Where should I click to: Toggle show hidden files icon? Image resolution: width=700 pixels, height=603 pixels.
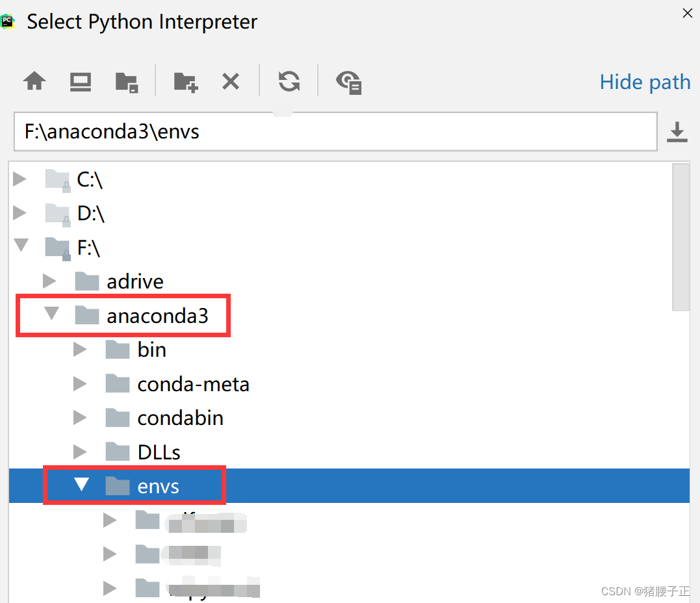(348, 83)
